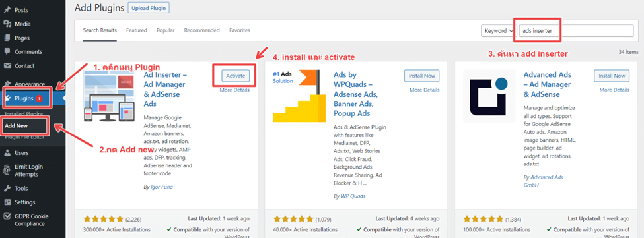Click WPQuads Last Updated 4 weeks ago
Image resolution: width=644 pixels, height=238 pixels.
click(x=408, y=219)
